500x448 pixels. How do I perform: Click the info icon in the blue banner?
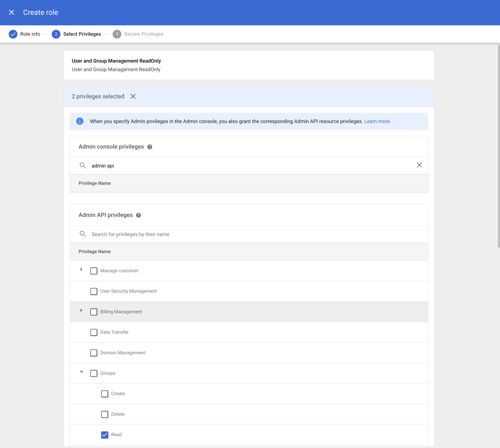80,121
